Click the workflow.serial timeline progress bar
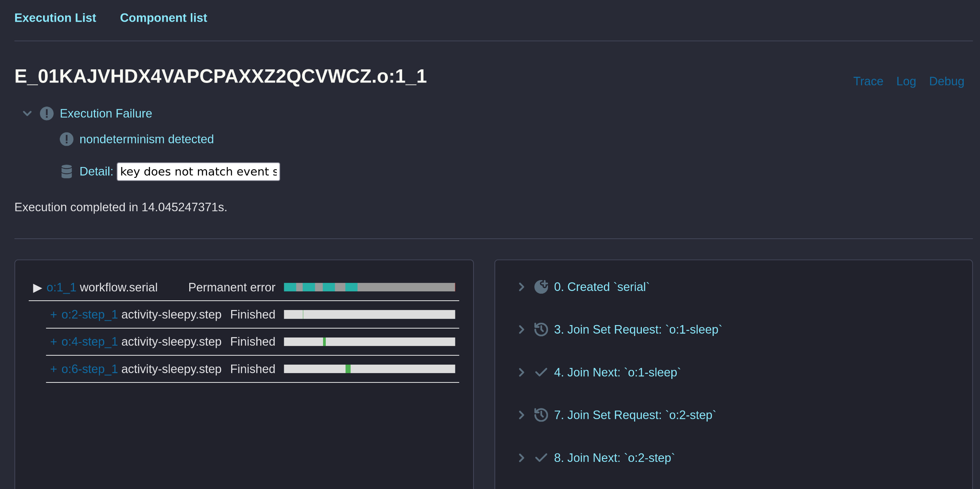The width and height of the screenshot is (980, 489). tap(369, 287)
